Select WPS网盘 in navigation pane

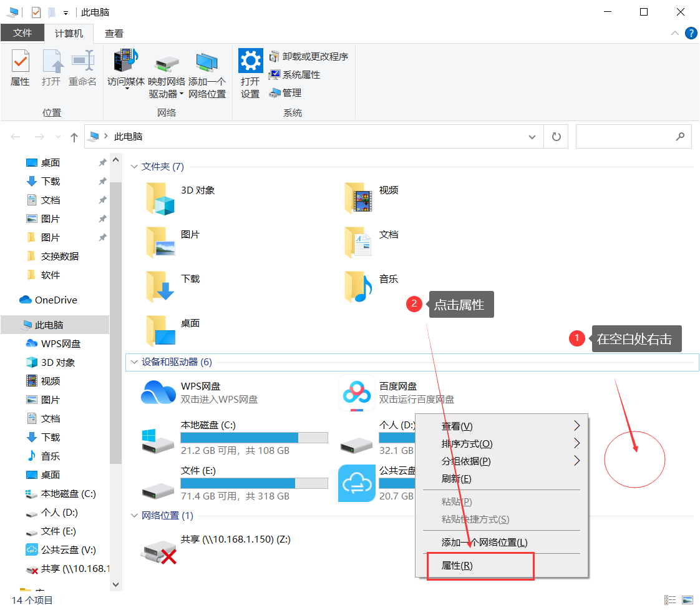[54, 344]
